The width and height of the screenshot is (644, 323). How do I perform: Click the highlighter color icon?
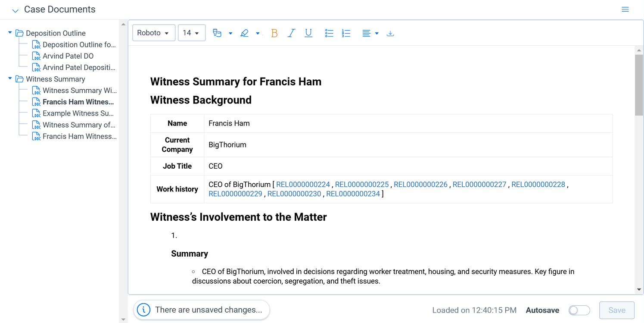click(x=245, y=33)
